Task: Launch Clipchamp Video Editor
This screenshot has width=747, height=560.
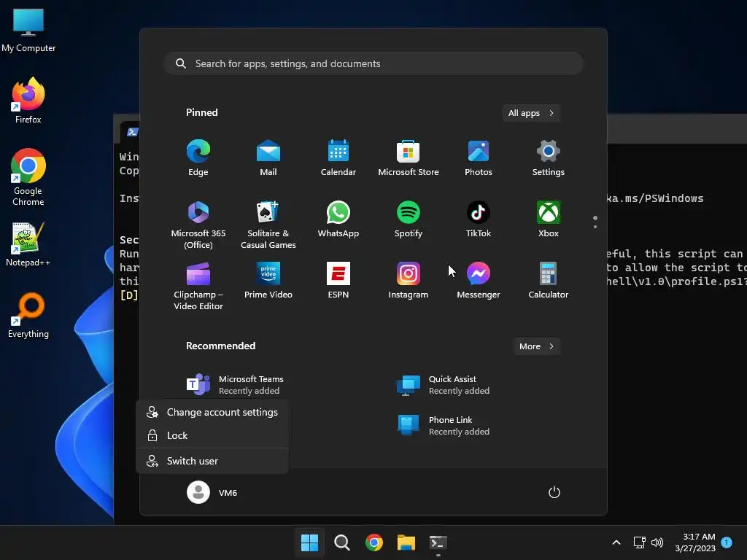Action: [x=198, y=286]
